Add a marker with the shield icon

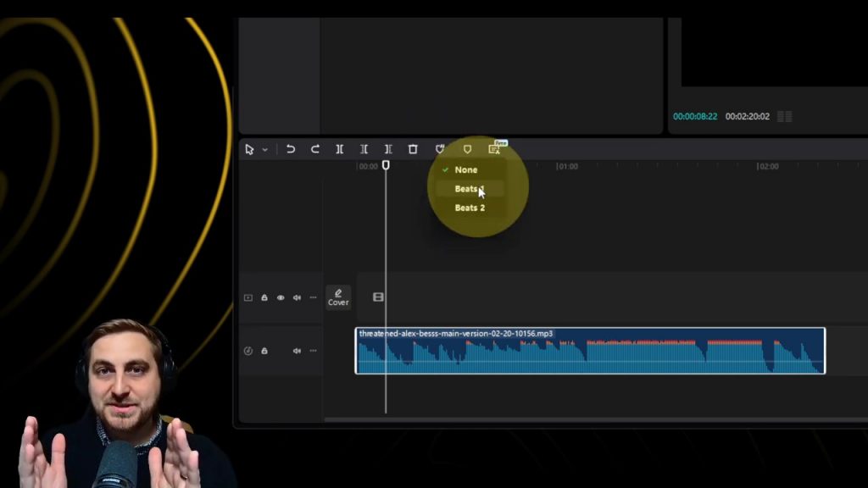tap(467, 149)
